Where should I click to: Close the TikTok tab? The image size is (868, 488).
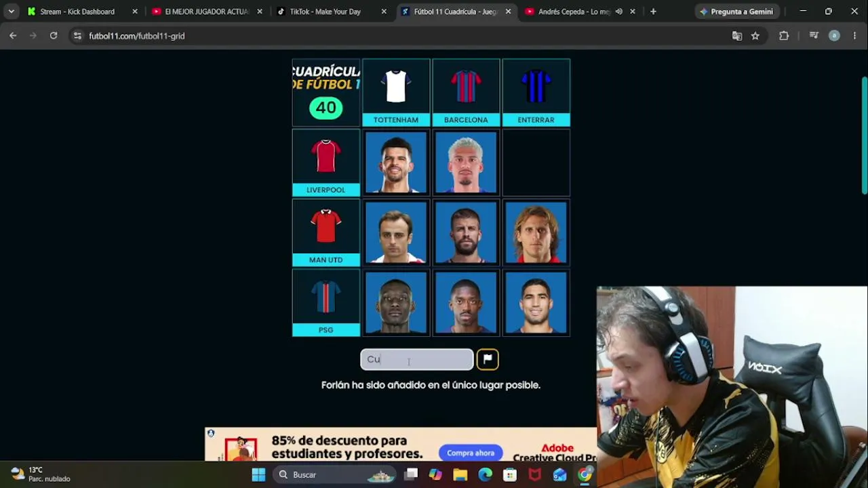(384, 12)
